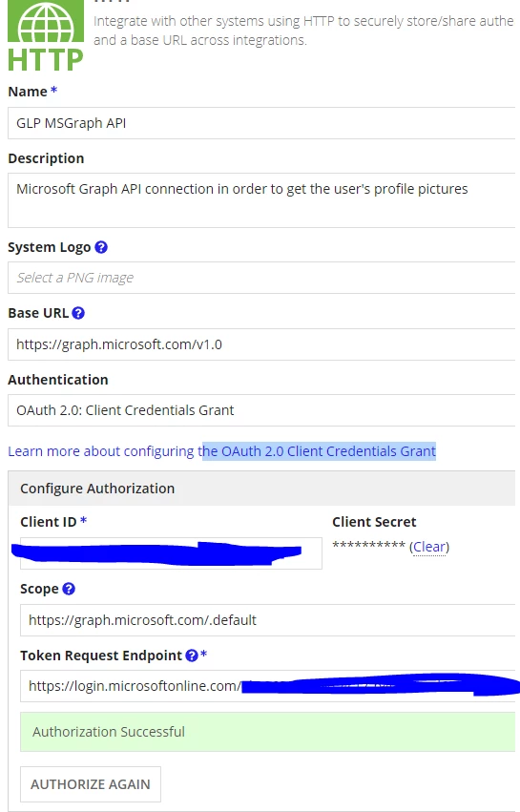Click the AUTHORIZE AGAIN button
The height and width of the screenshot is (812, 520).
click(91, 784)
